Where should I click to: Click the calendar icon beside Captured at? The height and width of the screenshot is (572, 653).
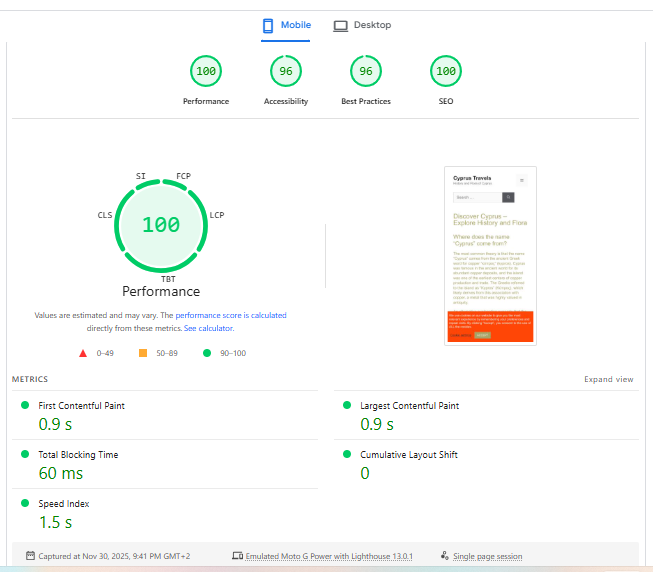tap(30, 556)
